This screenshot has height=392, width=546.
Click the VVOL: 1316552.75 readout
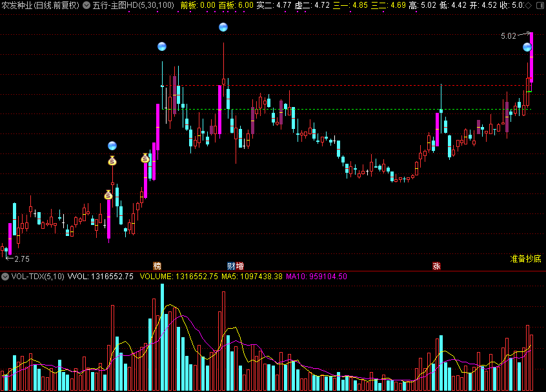100,277
